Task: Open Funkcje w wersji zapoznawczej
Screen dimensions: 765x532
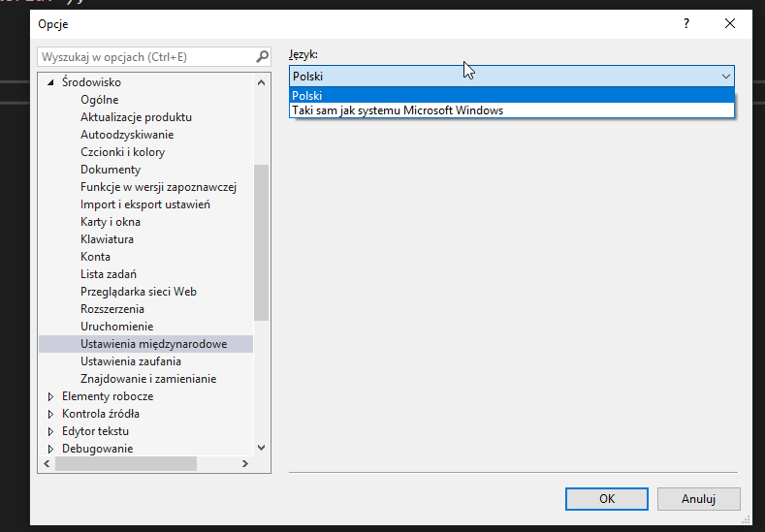Action: click(x=158, y=187)
